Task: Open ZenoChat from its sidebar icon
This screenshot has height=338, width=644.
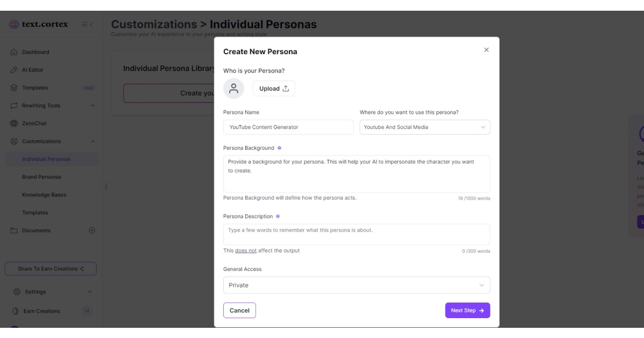Action: (x=14, y=123)
